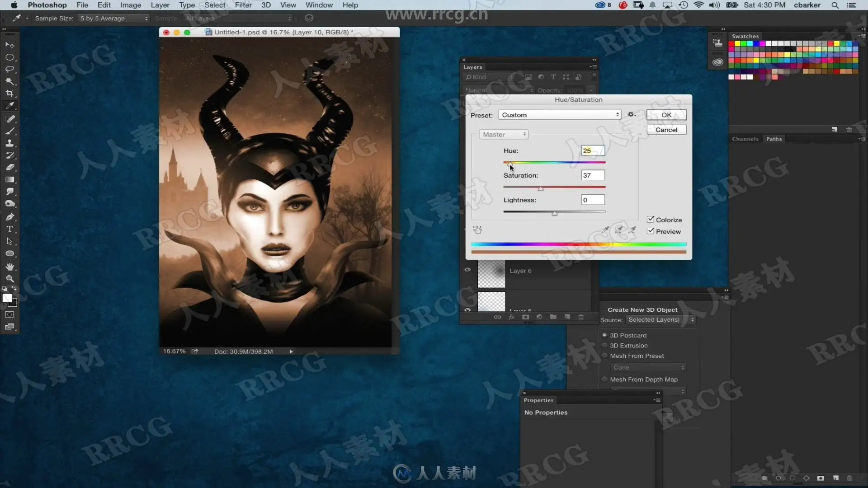Cancel the Hue/Saturation dialog
Image resolution: width=868 pixels, height=488 pixels.
(666, 130)
